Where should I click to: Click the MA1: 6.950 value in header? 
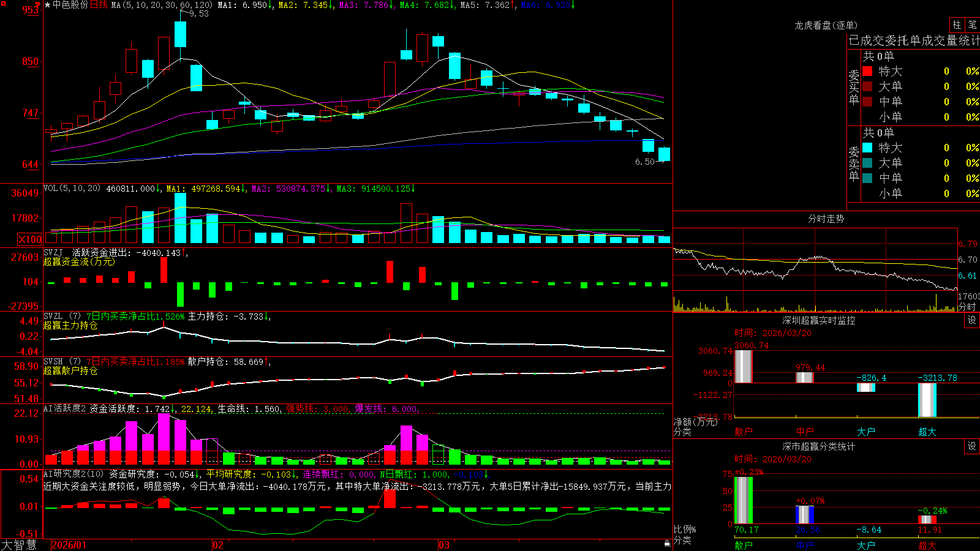click(x=245, y=5)
